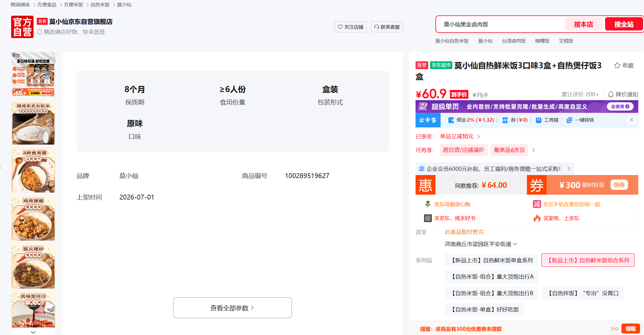Screen dimensions: 644x335
Task: Select 【自热米饭-单盒】好好吃饭 option
Action: tap(484, 309)
